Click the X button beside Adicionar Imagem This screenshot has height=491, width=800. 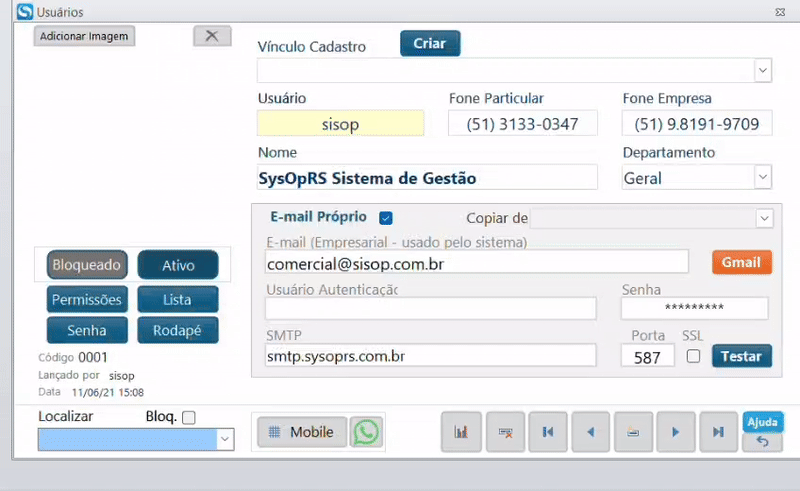pos(211,36)
